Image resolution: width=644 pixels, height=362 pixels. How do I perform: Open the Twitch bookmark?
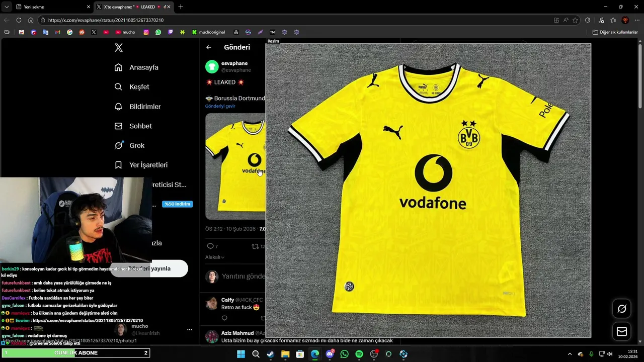point(171,32)
